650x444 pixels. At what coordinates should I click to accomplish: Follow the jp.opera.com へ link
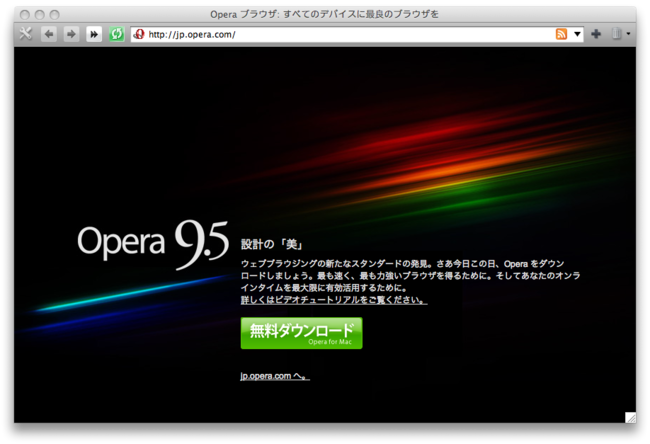pos(275,376)
